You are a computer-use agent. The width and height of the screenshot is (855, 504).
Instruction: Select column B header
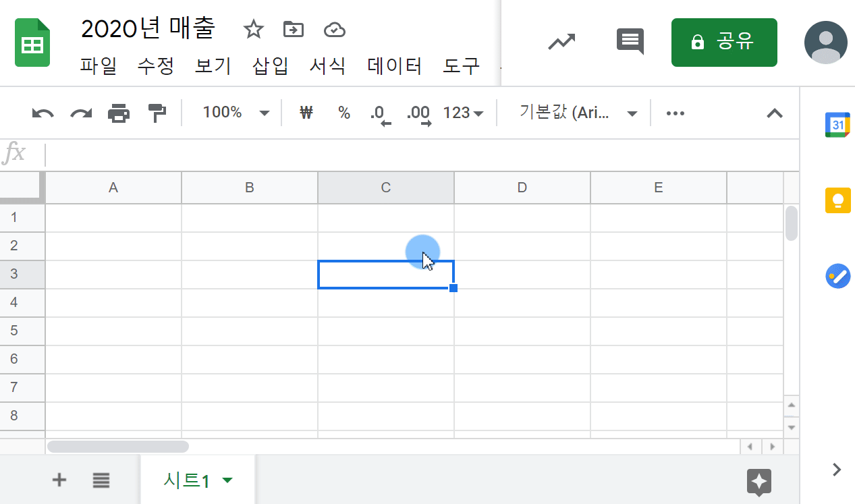click(x=250, y=188)
